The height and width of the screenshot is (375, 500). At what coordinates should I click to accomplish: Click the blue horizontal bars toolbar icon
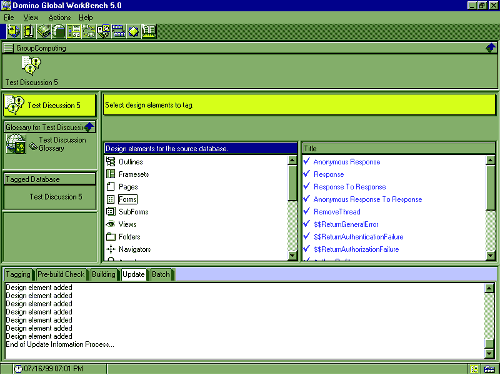pos(119,31)
